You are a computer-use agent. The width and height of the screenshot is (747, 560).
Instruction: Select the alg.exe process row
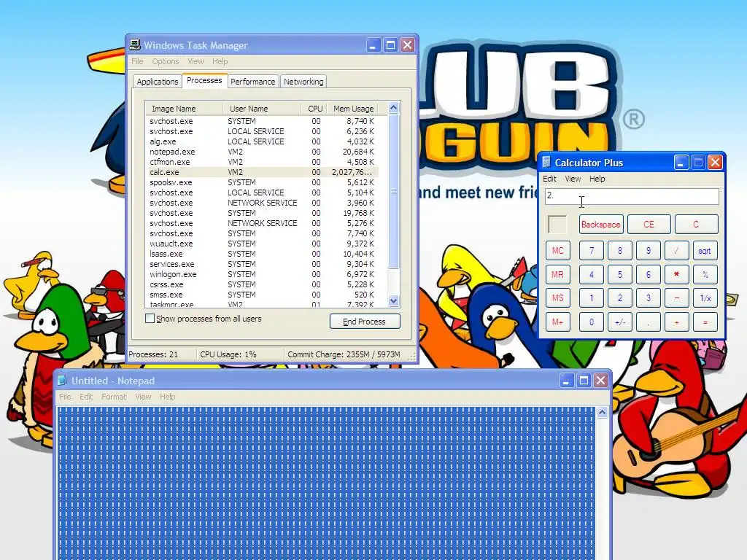[x=262, y=141]
